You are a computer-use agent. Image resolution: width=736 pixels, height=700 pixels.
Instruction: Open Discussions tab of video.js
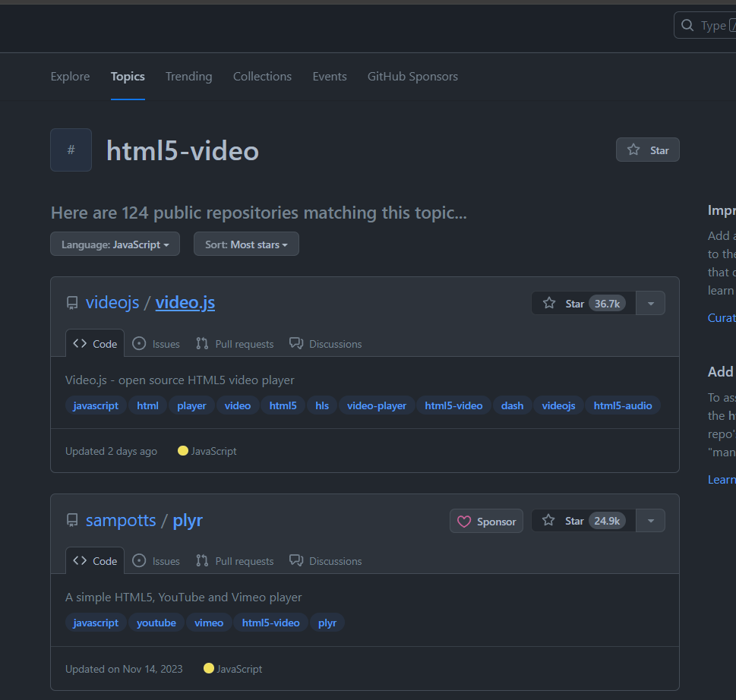[x=326, y=344]
